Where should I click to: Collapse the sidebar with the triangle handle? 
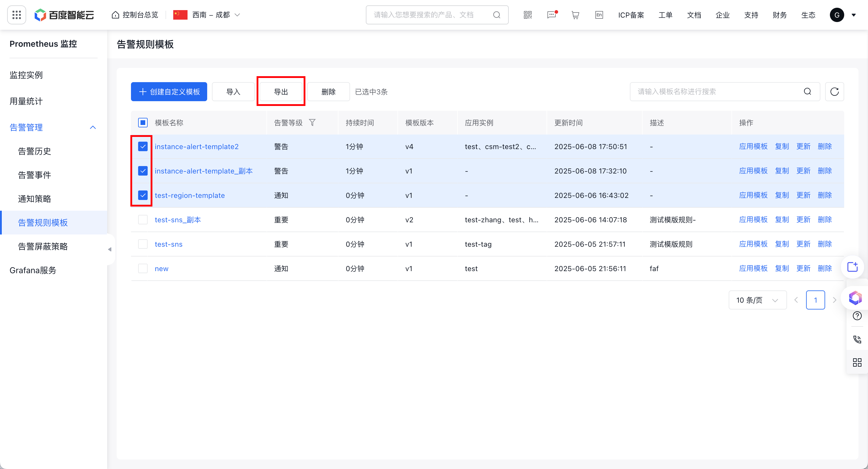(110, 249)
